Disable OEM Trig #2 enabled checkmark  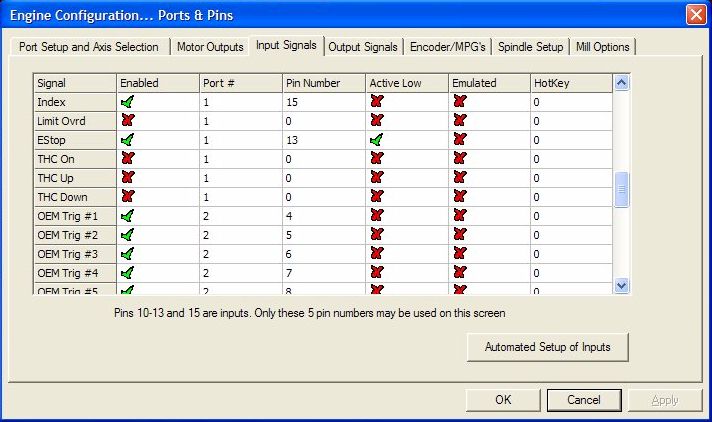click(128, 235)
